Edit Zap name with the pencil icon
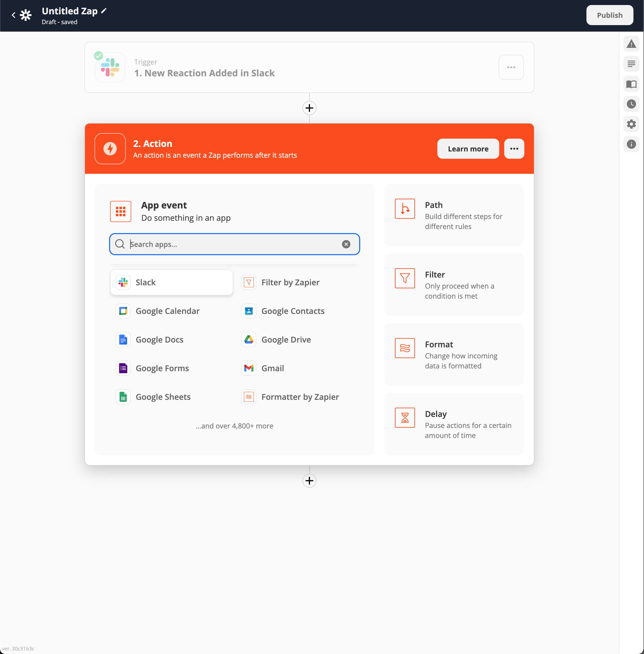The height and width of the screenshot is (654, 644). pyautogui.click(x=104, y=11)
